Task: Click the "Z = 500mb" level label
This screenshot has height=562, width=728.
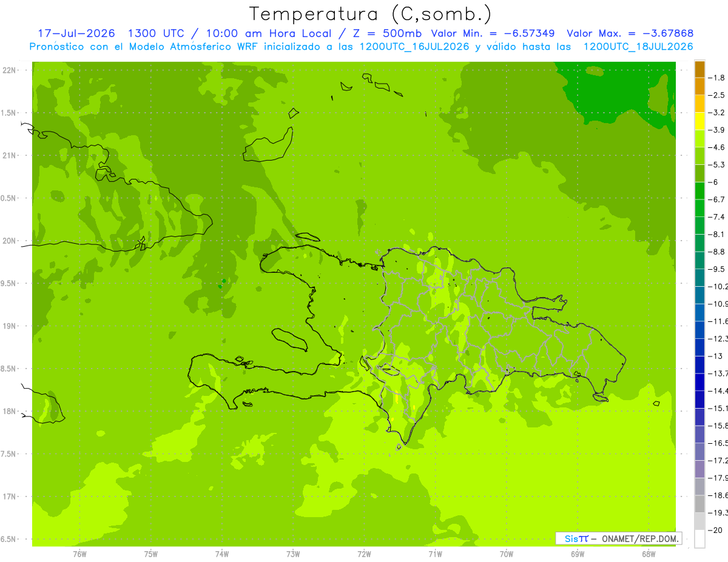Action: (388, 34)
